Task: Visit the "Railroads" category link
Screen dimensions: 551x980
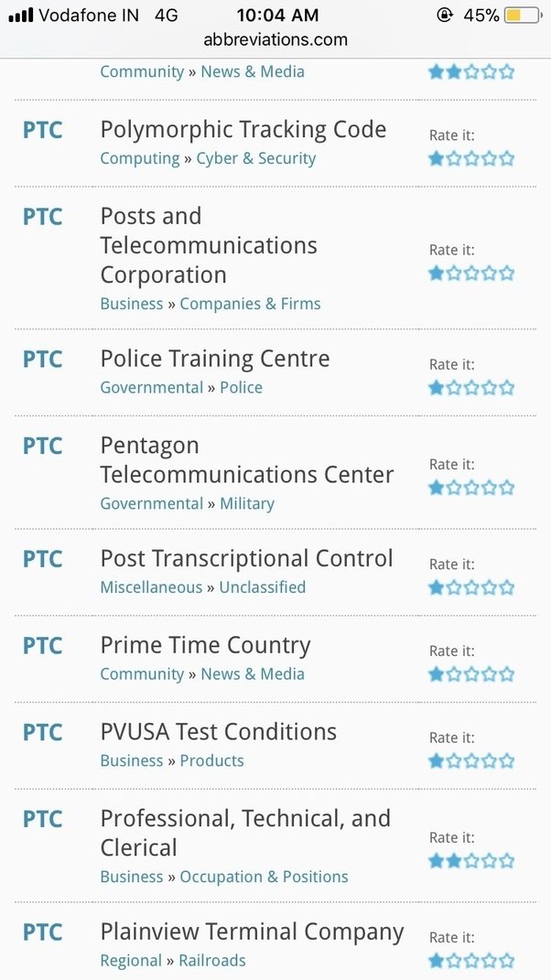Action: click(x=211, y=960)
